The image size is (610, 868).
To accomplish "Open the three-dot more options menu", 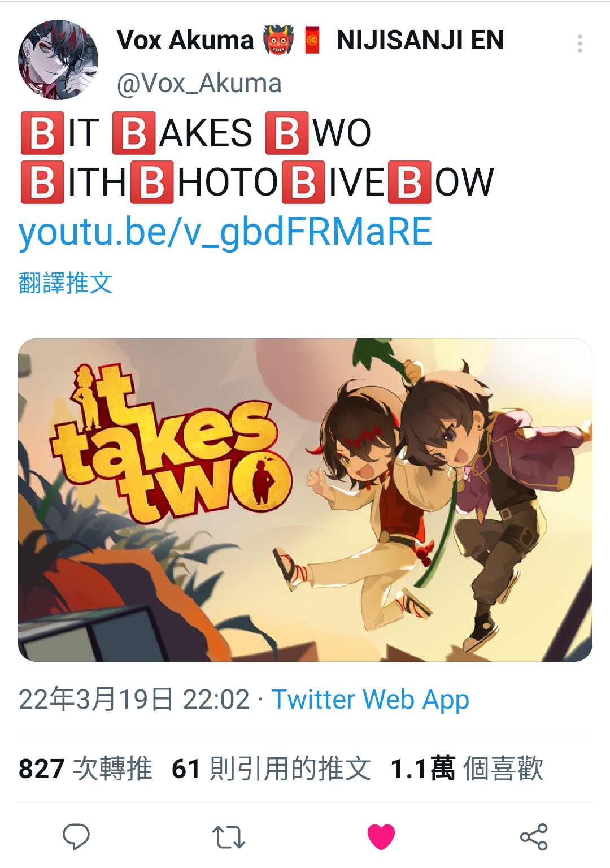I will pos(580,44).
